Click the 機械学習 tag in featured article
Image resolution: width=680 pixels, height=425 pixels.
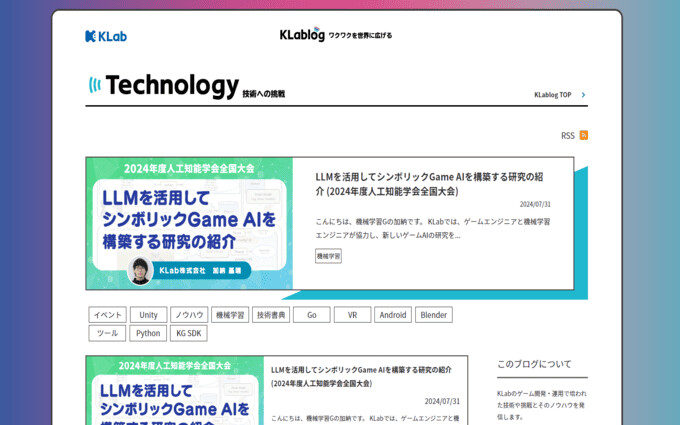tap(328, 256)
